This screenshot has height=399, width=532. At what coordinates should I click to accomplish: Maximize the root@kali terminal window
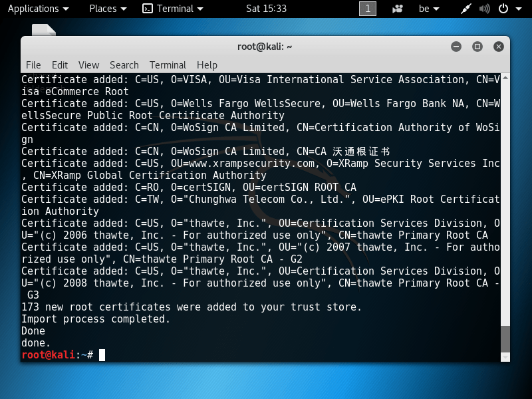pyautogui.click(x=477, y=47)
